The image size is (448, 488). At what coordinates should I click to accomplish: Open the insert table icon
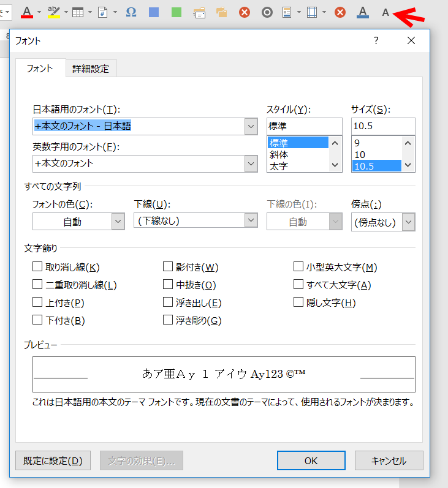[x=78, y=12]
